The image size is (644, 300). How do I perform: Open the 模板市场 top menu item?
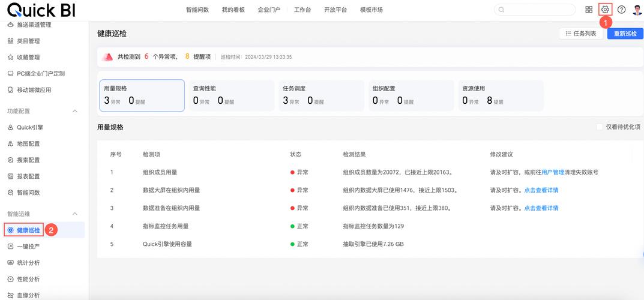pyautogui.click(x=372, y=10)
